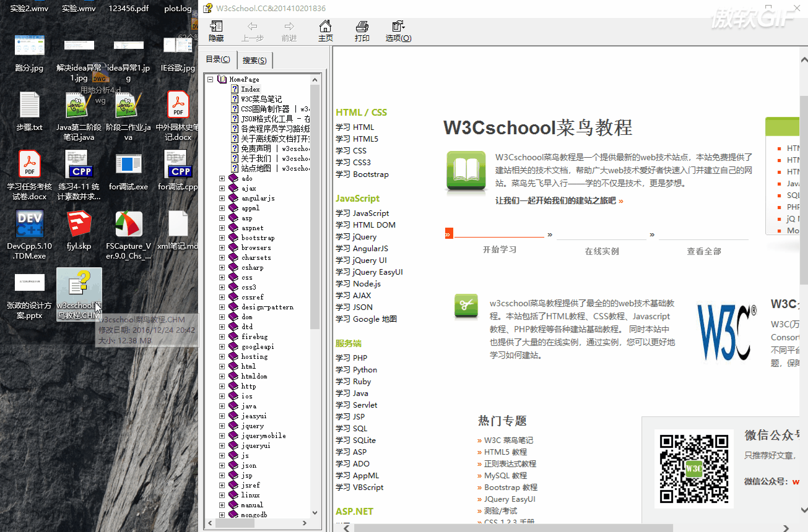Expand the mongodb tree node
808x532 pixels.
tap(222, 515)
